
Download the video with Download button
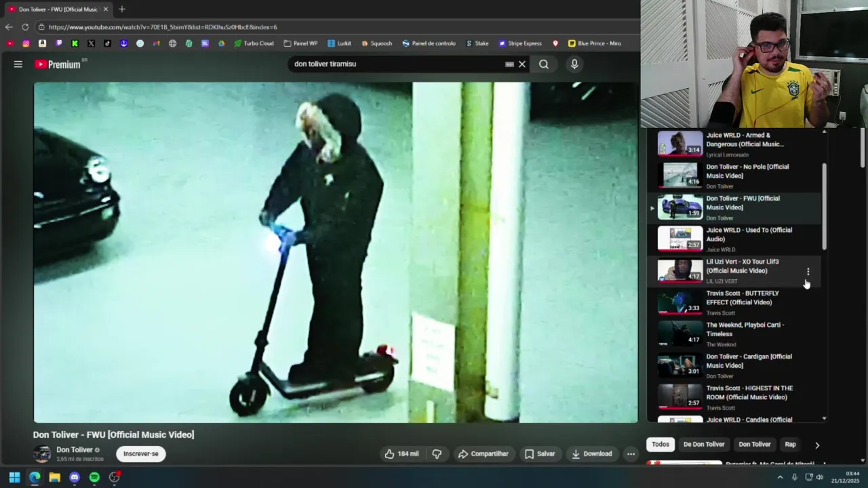(x=592, y=454)
